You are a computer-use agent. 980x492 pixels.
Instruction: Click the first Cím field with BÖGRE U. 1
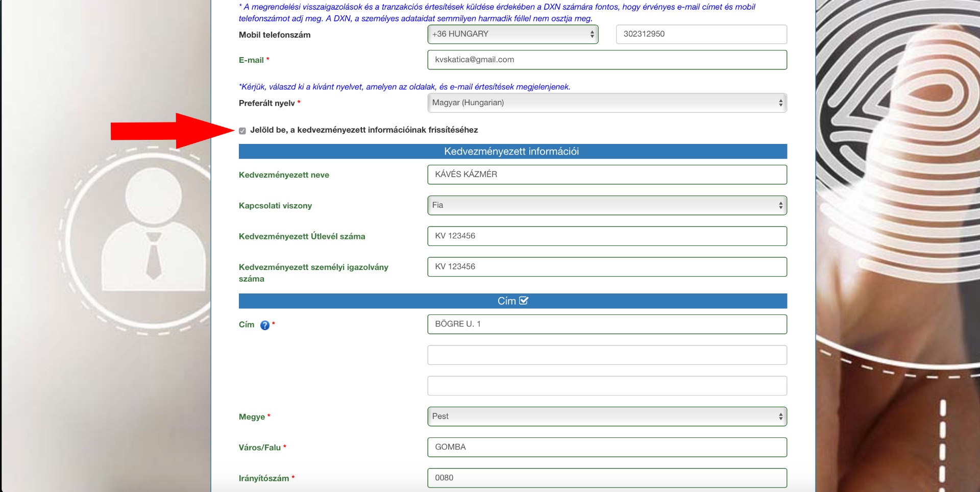[x=606, y=324]
